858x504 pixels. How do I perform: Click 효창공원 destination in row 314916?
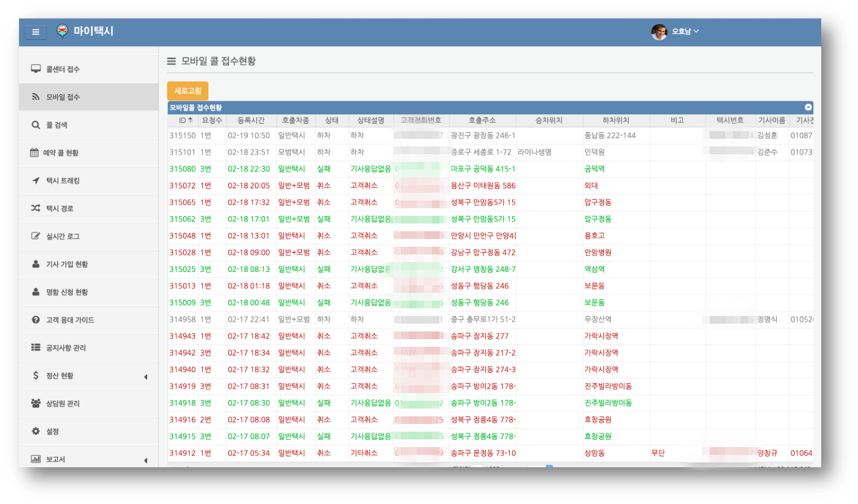598,419
